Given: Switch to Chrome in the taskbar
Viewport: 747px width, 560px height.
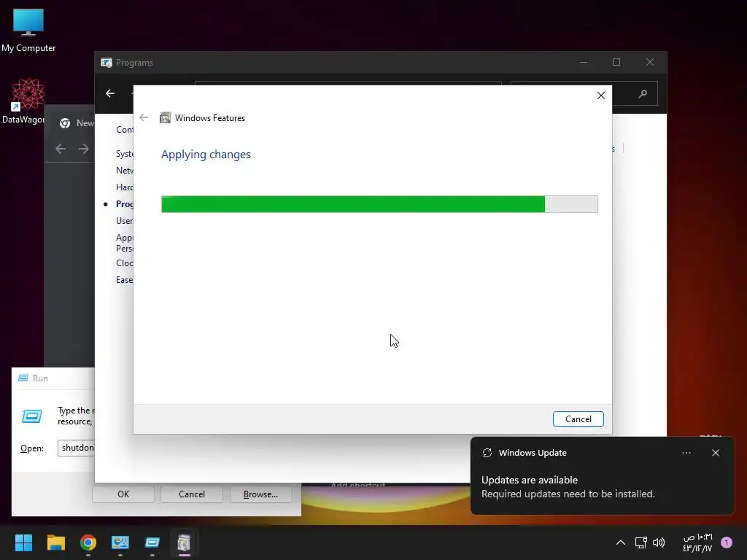Looking at the screenshot, I should click(x=88, y=542).
